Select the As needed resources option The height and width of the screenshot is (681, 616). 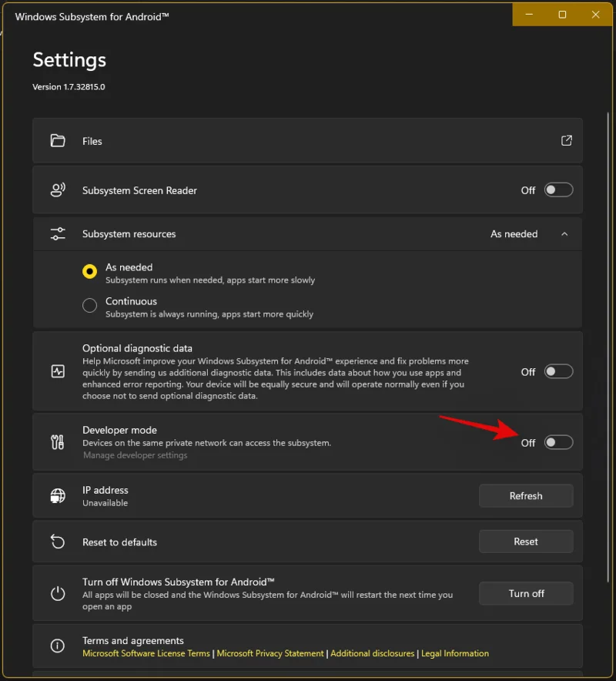[89, 271]
